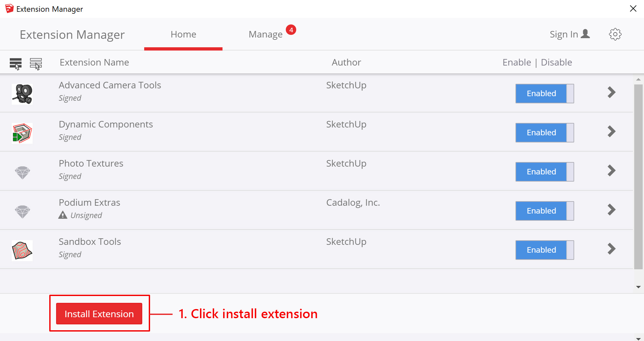Expand Sandbox Tools details chevron
The width and height of the screenshot is (644, 341).
[x=612, y=249]
